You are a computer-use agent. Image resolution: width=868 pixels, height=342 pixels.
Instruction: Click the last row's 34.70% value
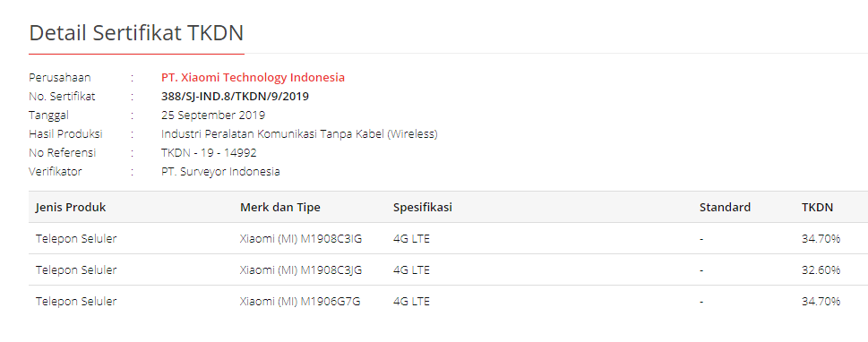tap(821, 302)
